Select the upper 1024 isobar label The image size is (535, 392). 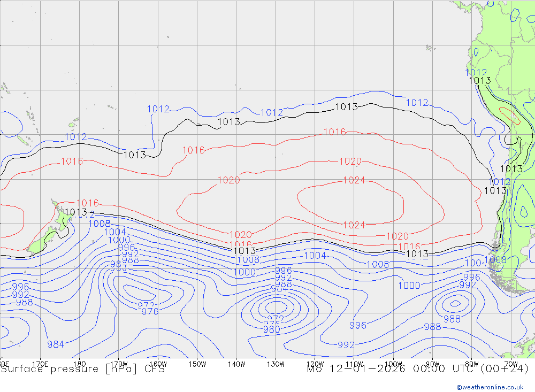tap(354, 180)
